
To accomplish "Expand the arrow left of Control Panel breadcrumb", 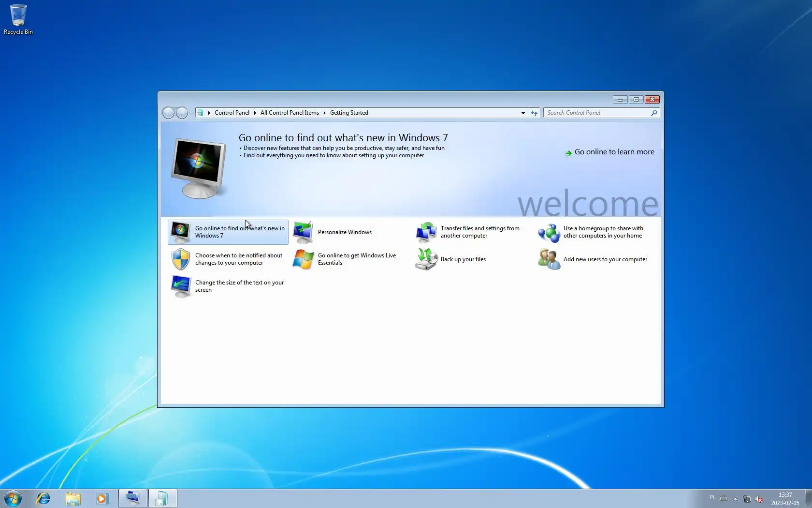I will (x=209, y=113).
